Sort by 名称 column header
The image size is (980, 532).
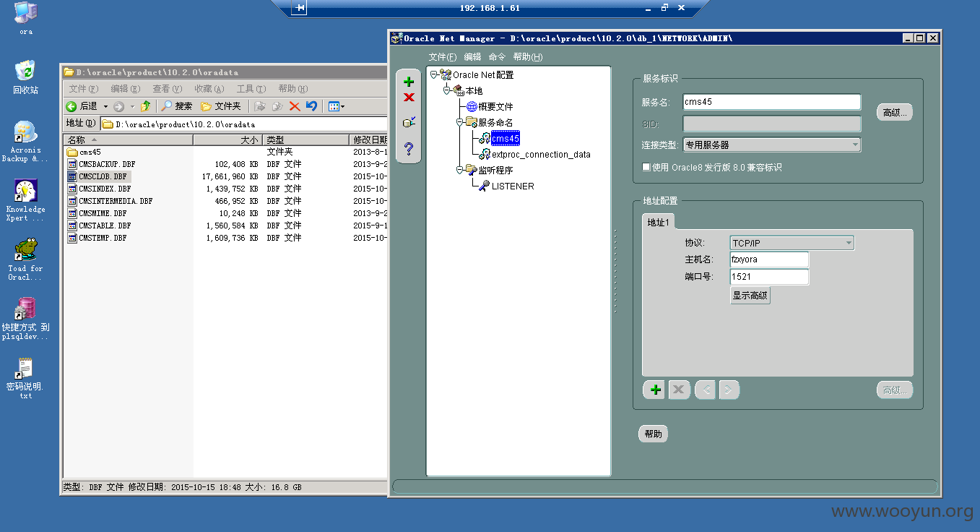coord(128,140)
